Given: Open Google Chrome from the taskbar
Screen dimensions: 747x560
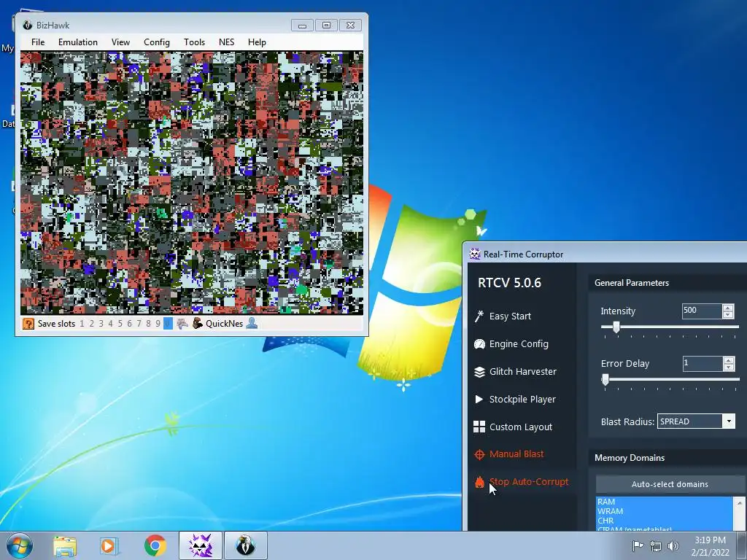Looking at the screenshot, I should 155,545.
